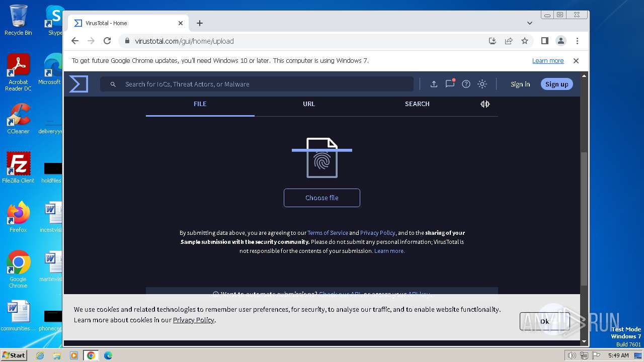Open the Learn more update link
644x362 pixels.
548,61
